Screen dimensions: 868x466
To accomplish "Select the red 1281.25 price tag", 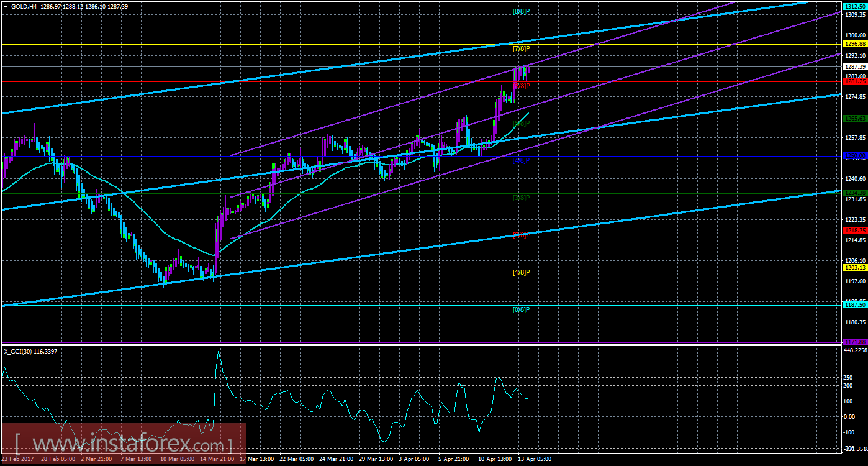I will (854, 81).
